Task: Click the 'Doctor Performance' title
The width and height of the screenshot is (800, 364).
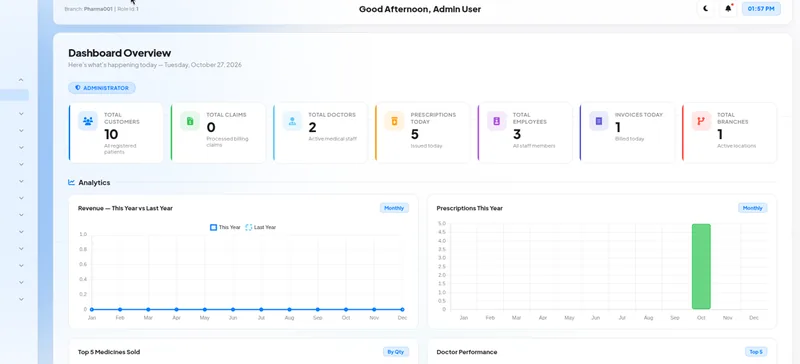Action: [x=467, y=352]
